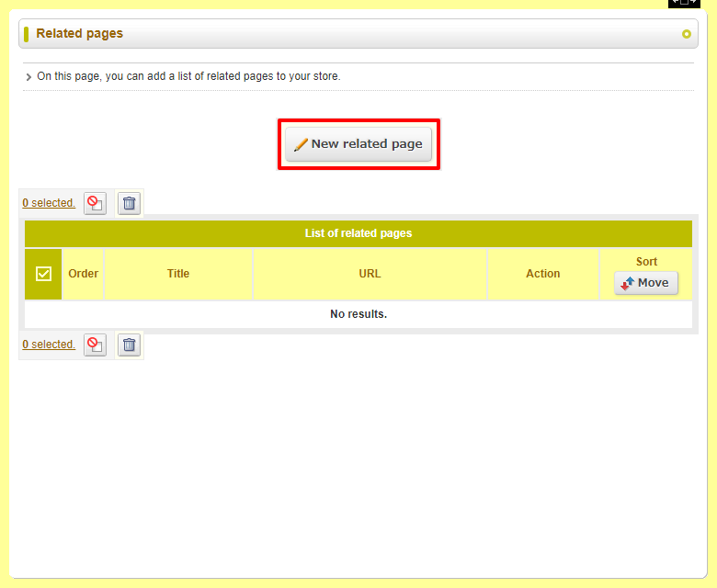Image resolution: width=717 pixels, height=588 pixels.
Task: Click the deselect icon above the table
Action: pos(95,203)
